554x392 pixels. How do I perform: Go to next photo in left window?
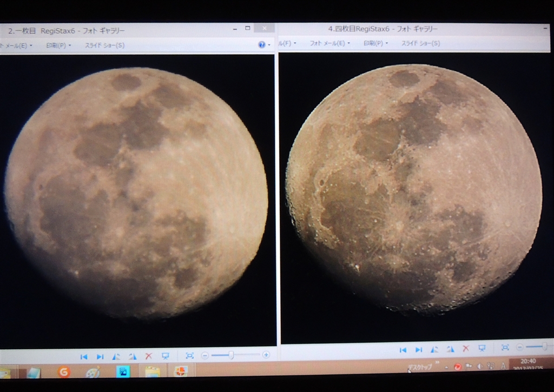100,357
